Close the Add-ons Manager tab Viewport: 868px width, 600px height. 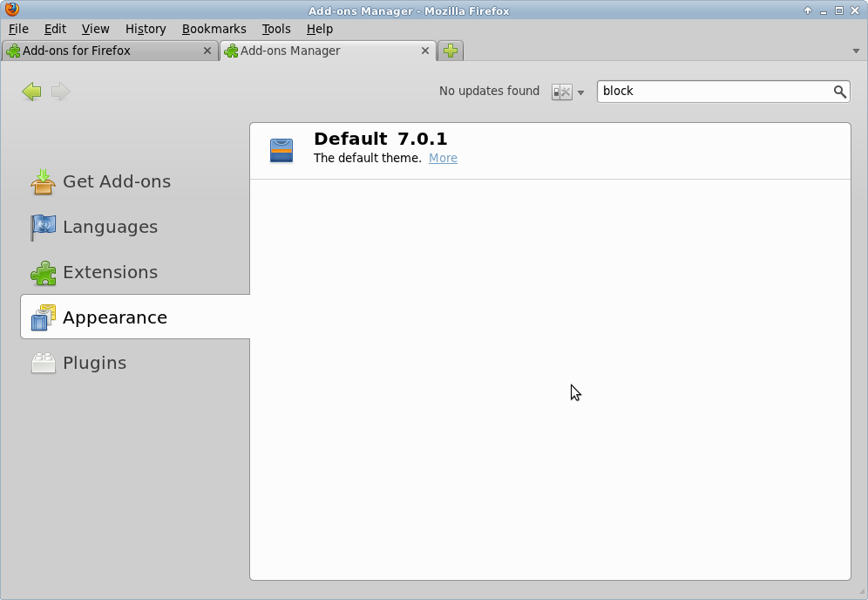pyautogui.click(x=425, y=51)
